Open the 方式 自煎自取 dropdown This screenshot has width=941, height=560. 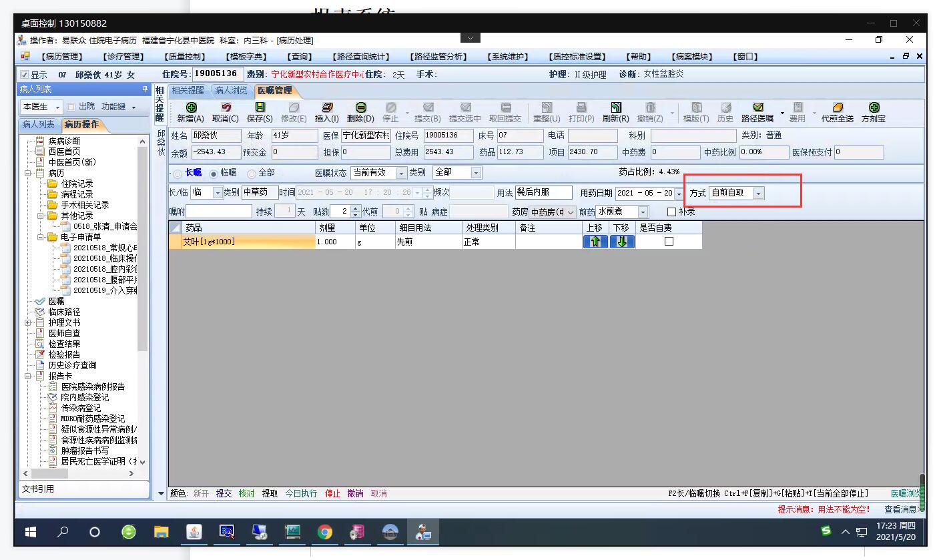[x=758, y=194]
